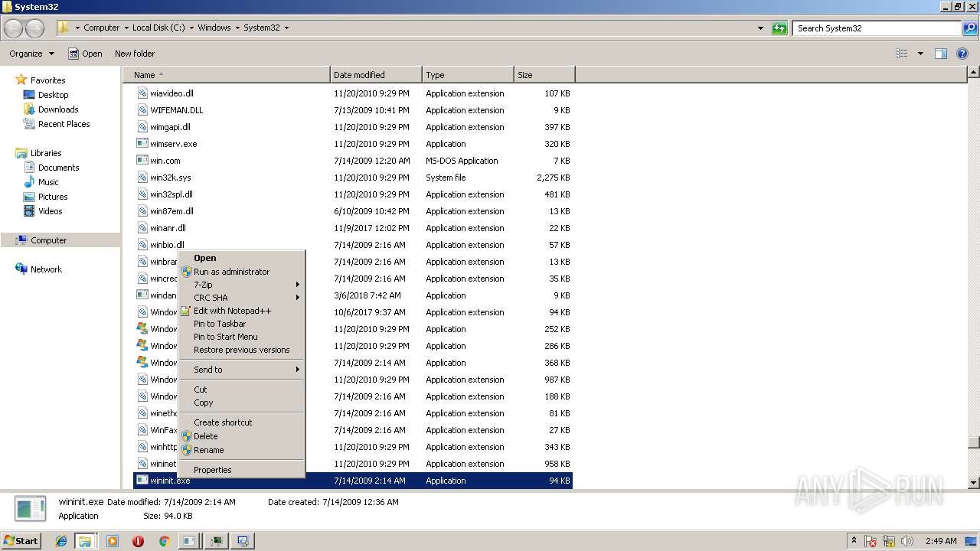The width and height of the screenshot is (980, 551).
Task: Choose Rename from context menu
Action: (x=242, y=450)
